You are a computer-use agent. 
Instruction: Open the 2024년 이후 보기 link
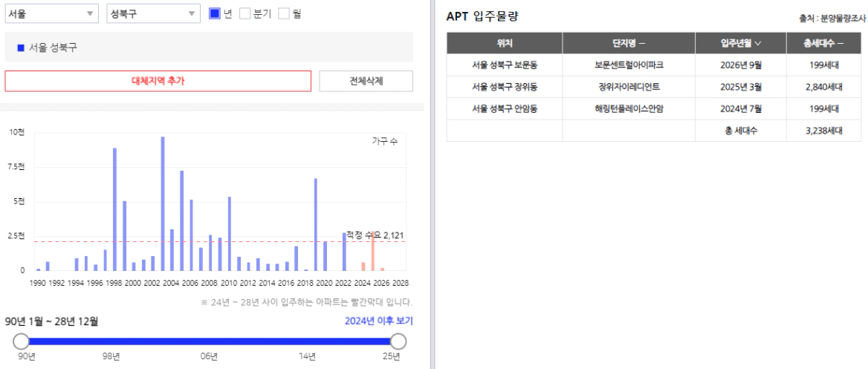(x=379, y=321)
